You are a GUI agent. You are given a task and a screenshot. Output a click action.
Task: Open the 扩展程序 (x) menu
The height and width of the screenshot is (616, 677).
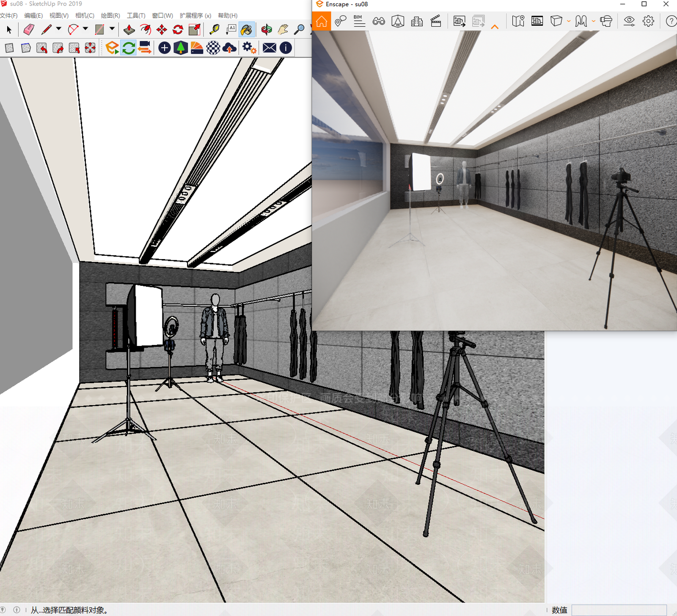coord(195,16)
